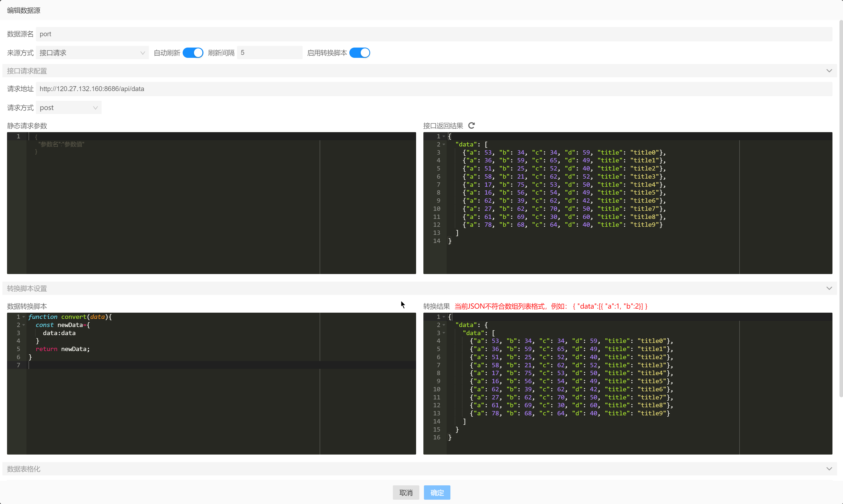
Task: Click title0 row in 接口返回结果
Action: (564, 152)
